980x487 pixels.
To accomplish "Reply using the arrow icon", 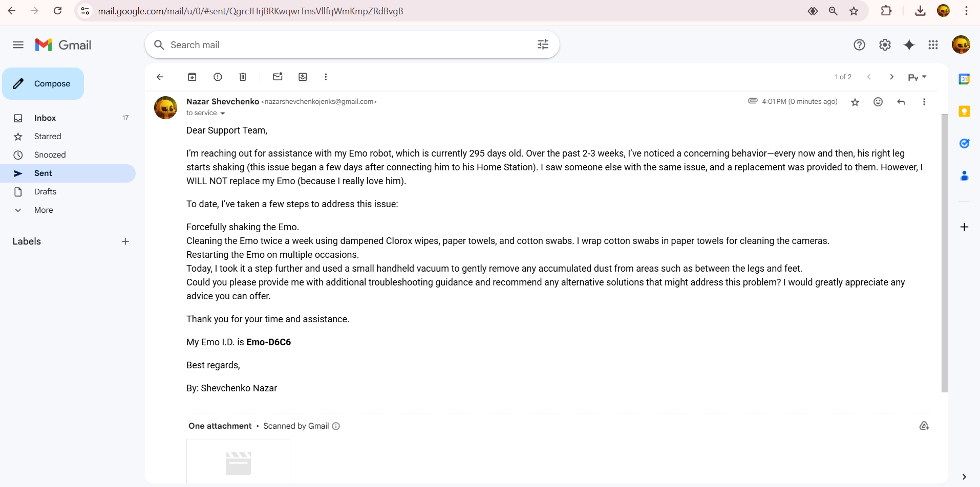I will (x=901, y=102).
